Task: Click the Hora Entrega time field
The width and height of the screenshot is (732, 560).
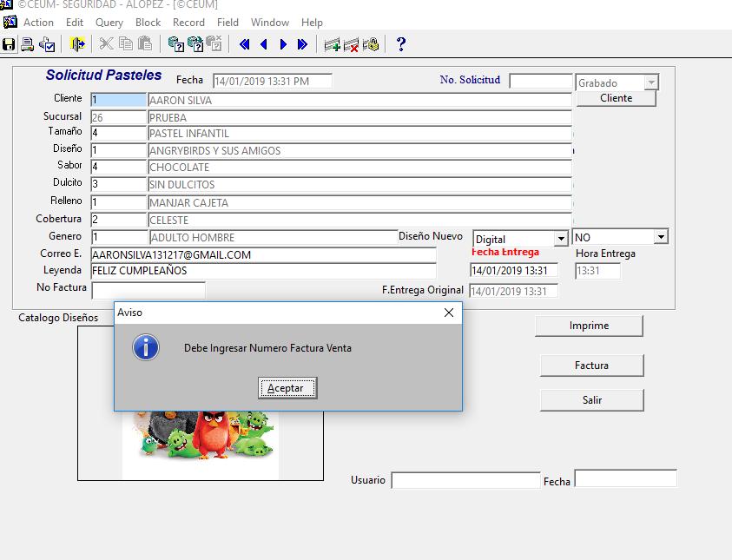Action: [598, 271]
